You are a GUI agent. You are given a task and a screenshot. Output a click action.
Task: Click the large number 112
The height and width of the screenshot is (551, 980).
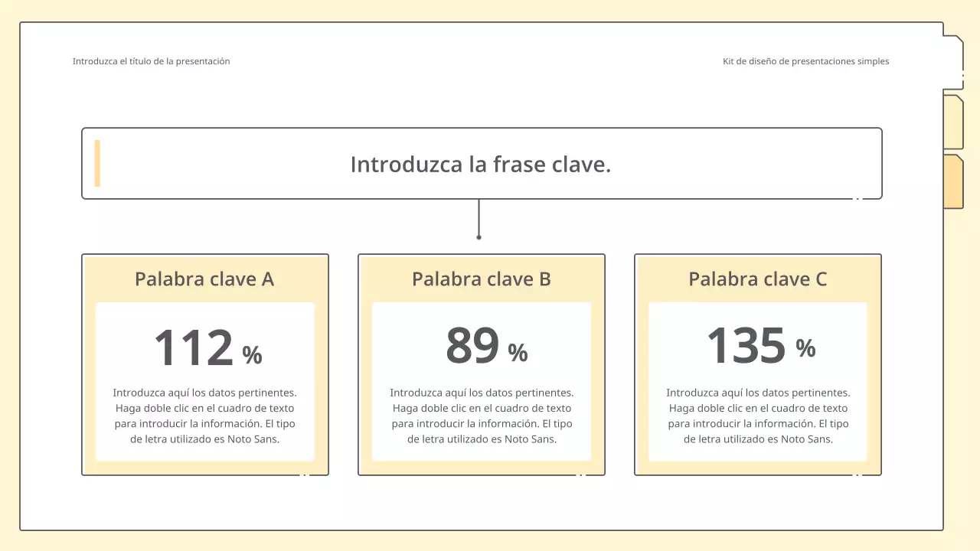[x=194, y=348]
